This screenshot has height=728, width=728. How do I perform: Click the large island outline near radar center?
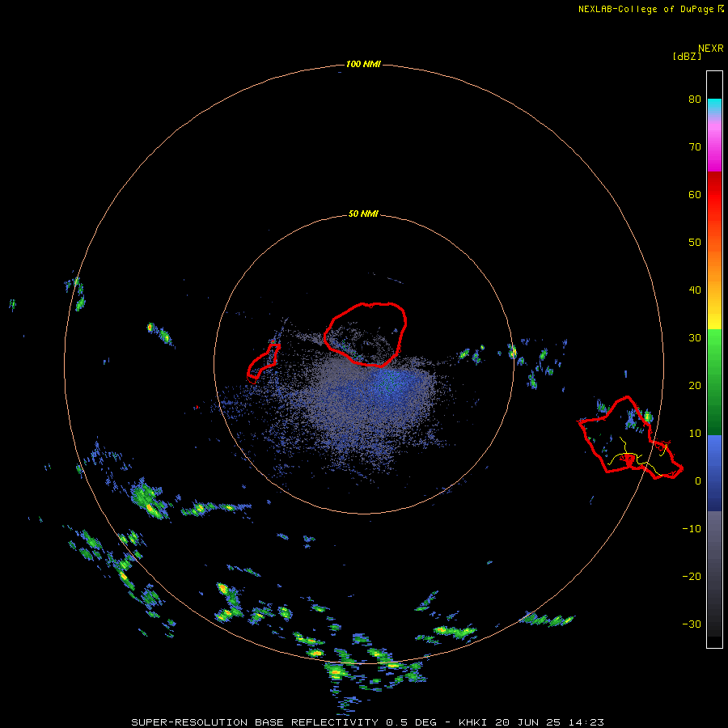[x=366, y=334]
